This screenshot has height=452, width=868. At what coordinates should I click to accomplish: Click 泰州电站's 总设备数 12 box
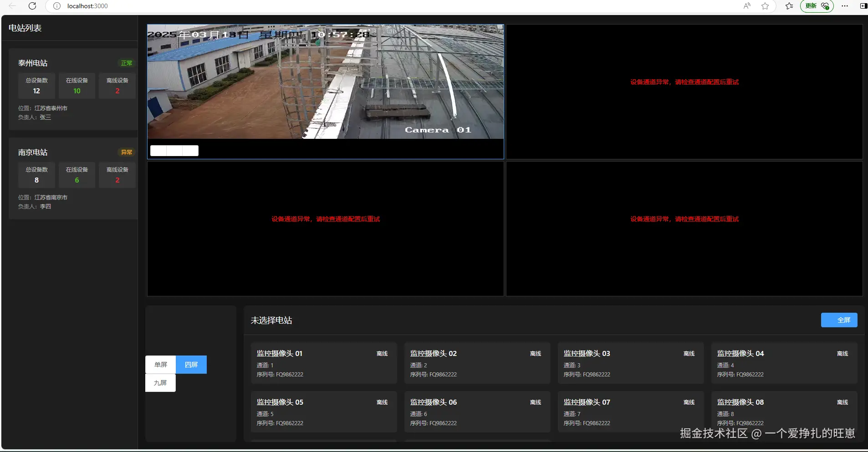pos(36,86)
